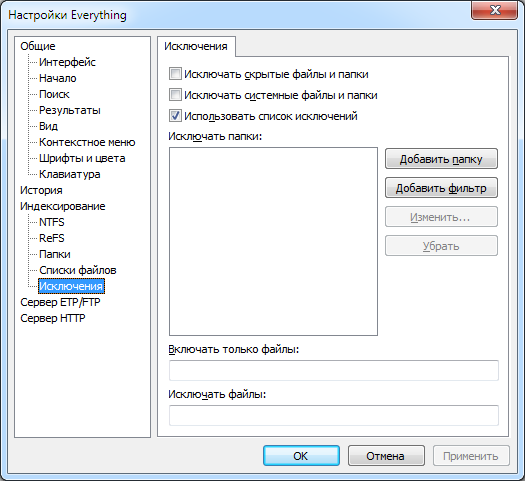Click the disabled Применить button
The width and height of the screenshot is (525, 481).
pos(471,456)
